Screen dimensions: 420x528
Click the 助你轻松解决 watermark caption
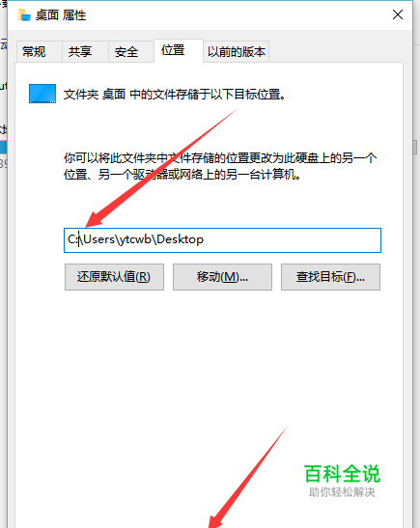point(342,492)
